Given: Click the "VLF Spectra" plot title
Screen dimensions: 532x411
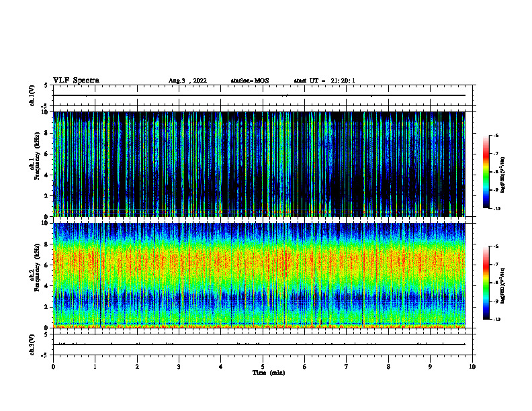Looking at the screenshot, I should click(76, 81).
